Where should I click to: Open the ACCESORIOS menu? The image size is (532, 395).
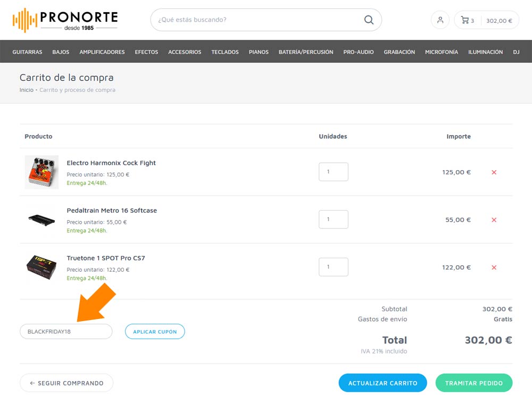[x=185, y=52]
